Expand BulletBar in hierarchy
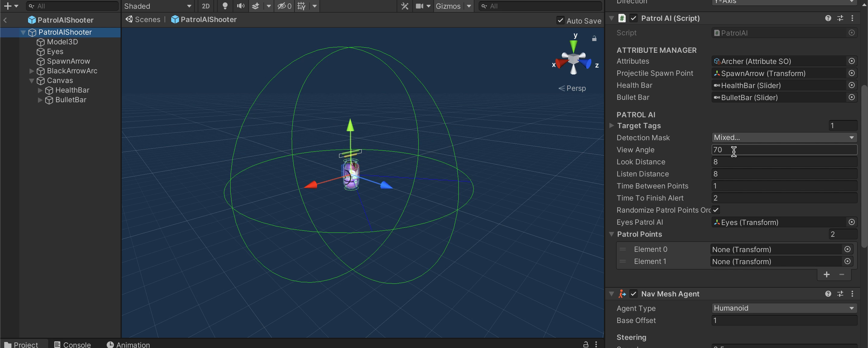The image size is (868, 348). [x=40, y=100]
